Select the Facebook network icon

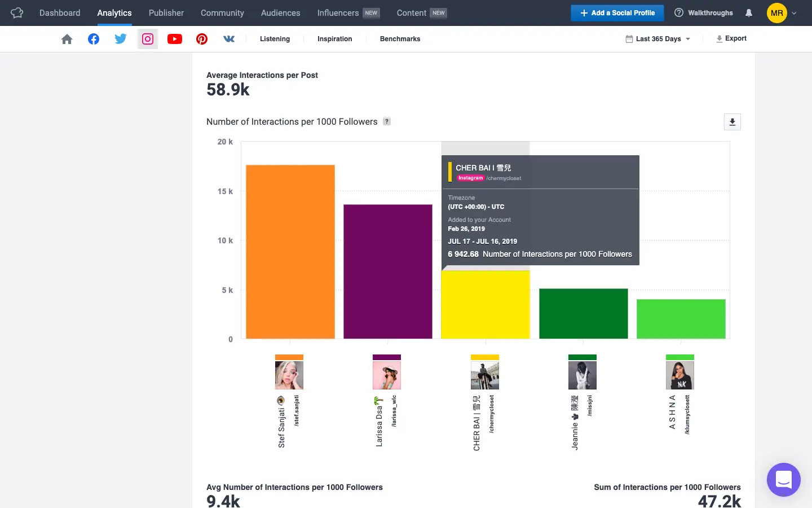[94, 39]
